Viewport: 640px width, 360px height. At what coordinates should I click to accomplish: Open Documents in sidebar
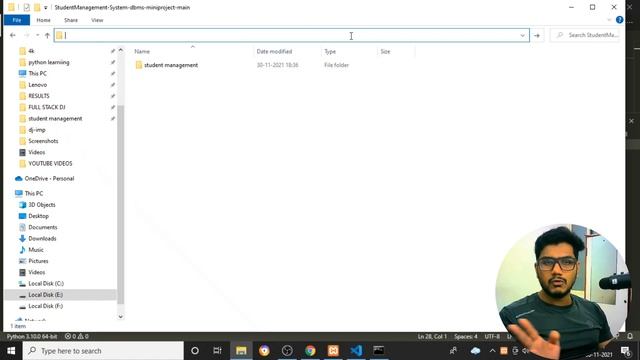point(42,227)
